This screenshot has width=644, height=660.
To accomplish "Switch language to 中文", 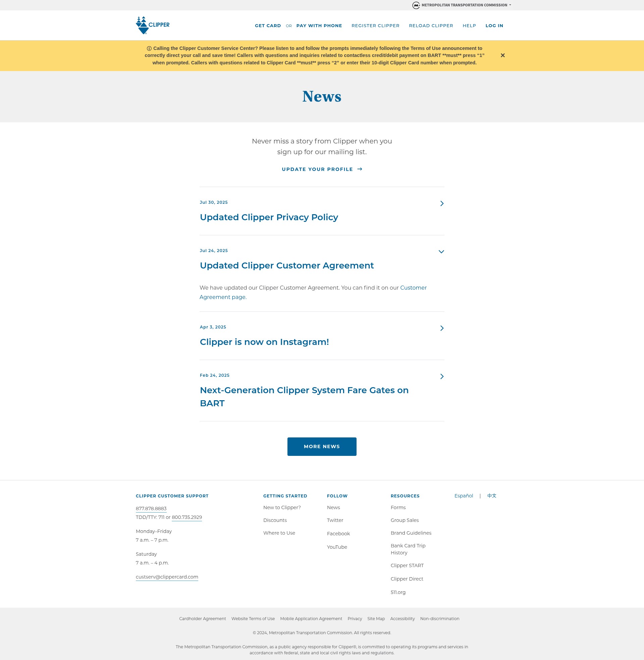I will [x=491, y=496].
